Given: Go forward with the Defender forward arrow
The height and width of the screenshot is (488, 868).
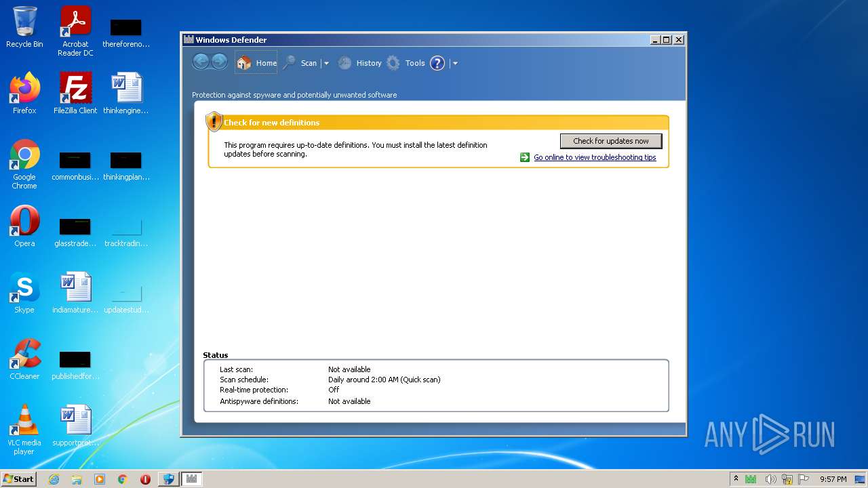Looking at the screenshot, I should coord(219,62).
